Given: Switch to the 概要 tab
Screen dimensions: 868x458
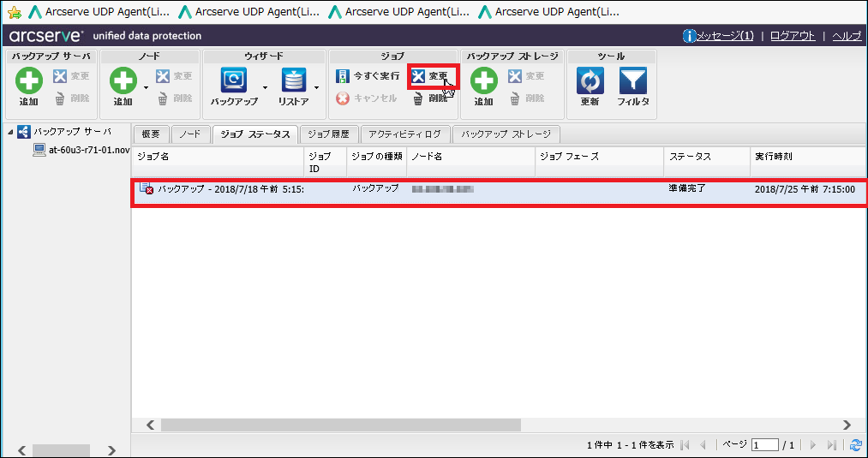Looking at the screenshot, I should (x=151, y=134).
